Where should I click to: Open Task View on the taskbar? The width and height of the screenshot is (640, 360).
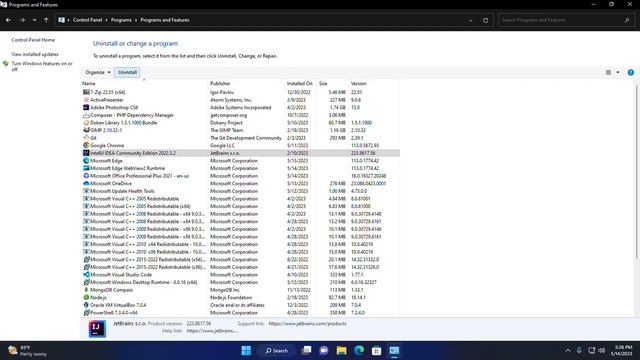coord(306,351)
